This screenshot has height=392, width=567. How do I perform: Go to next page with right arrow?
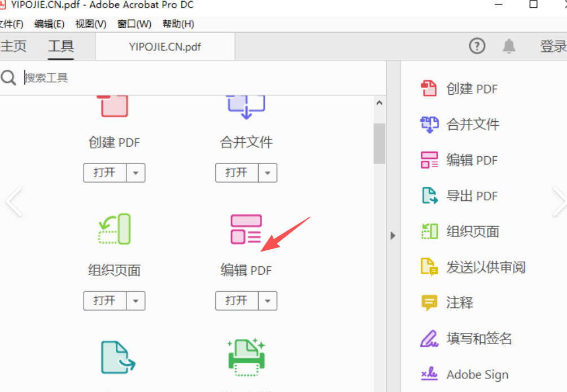pos(559,201)
